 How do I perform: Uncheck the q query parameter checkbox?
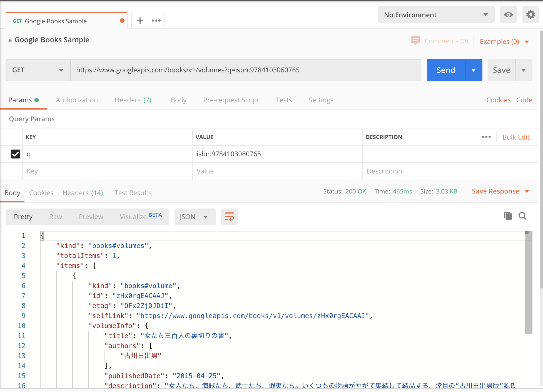(16, 154)
